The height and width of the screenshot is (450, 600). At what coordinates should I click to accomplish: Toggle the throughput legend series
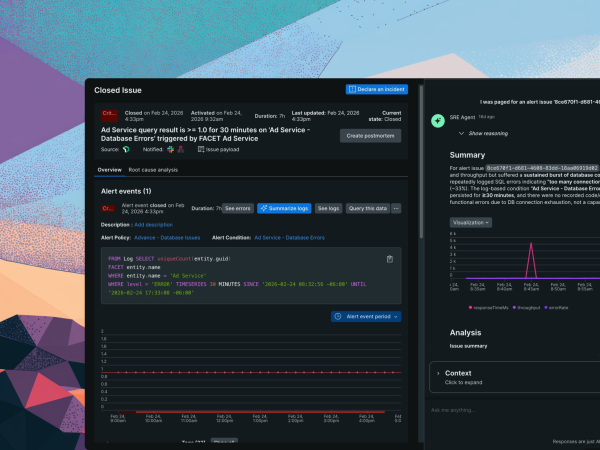(526, 308)
